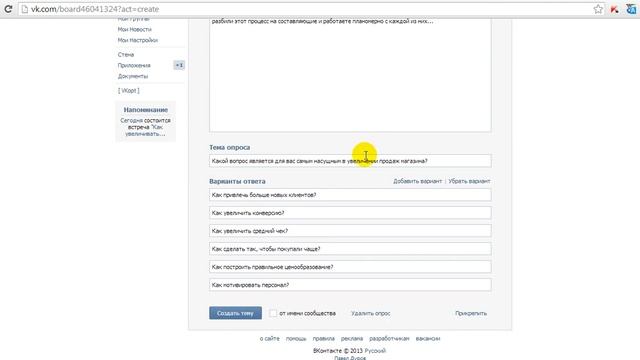The width and height of the screenshot is (640, 360).
Task: Edit answer 'Как мотивировать персонал?'
Action: [x=350, y=284]
